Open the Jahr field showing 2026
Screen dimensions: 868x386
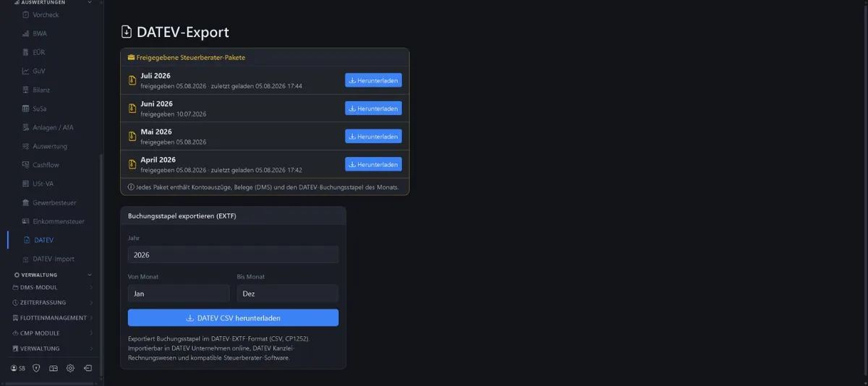click(x=233, y=255)
